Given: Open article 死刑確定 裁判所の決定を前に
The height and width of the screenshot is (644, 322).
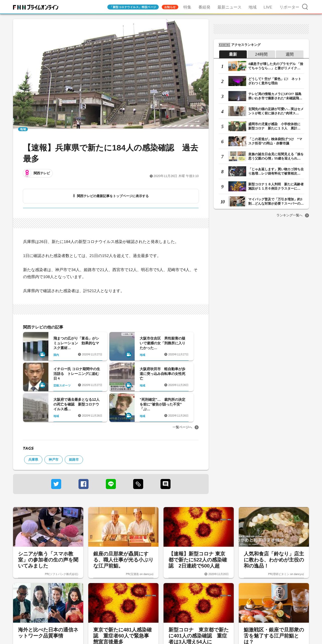Looking at the screenshot, I should click(151, 408).
